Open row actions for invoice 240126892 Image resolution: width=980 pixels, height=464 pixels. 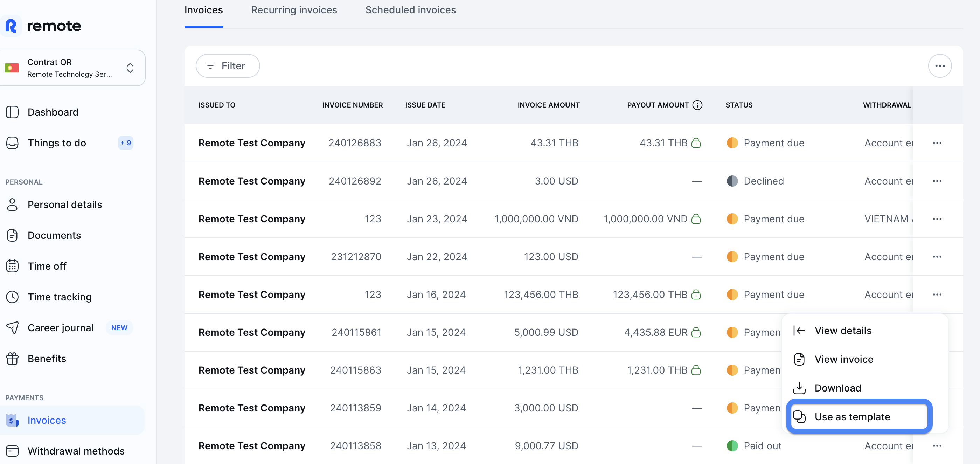(937, 181)
